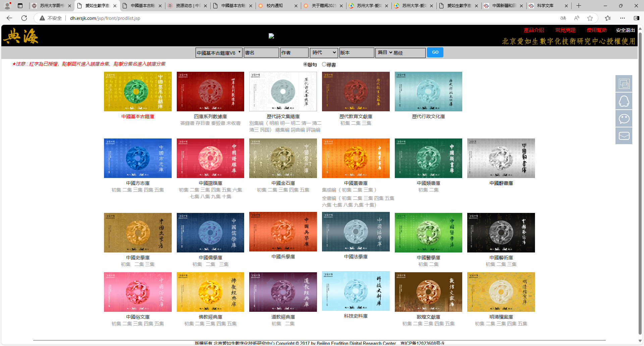Viewport: 644px width, 346px height.
Task: Click the chat bubble icon in sidebar
Action: (x=624, y=118)
